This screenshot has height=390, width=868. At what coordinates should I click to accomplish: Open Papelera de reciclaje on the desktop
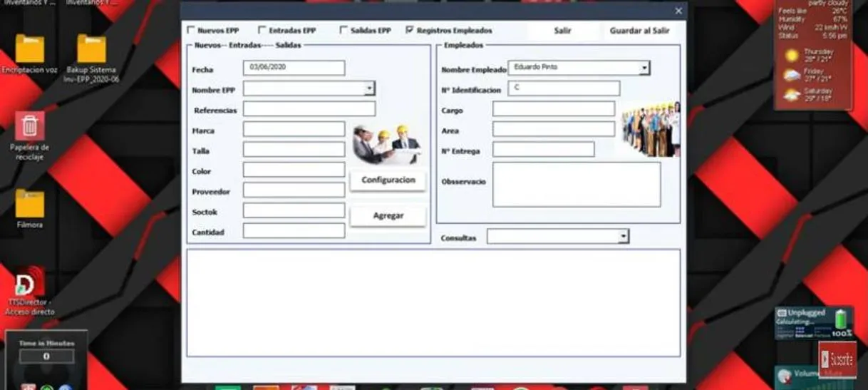tap(30, 135)
